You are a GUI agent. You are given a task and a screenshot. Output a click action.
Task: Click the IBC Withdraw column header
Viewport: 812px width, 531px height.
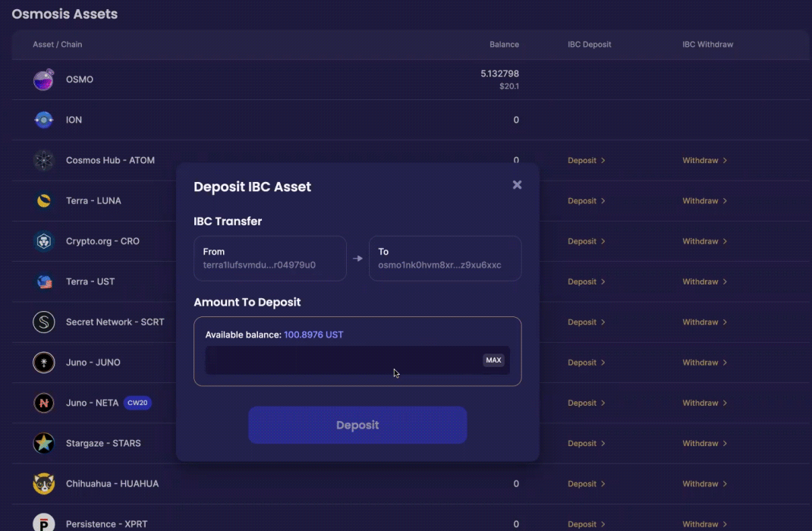point(707,45)
